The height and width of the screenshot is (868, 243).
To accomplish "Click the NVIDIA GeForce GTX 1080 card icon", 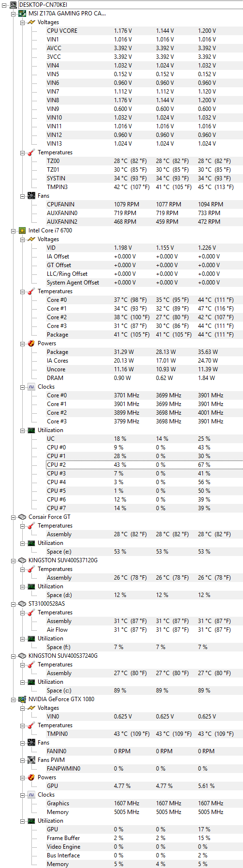I will [x=22, y=699].
